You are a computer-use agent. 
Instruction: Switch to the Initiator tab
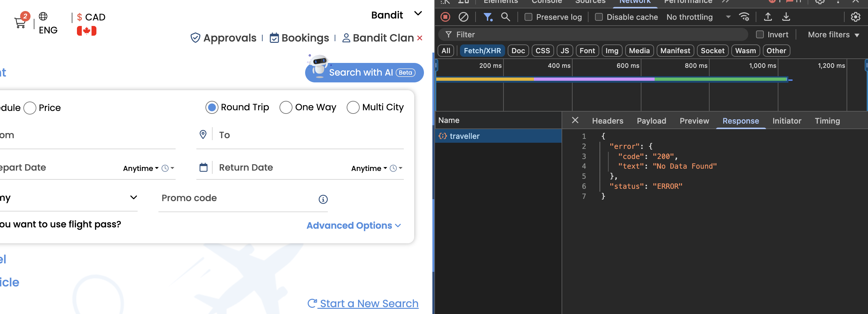(x=787, y=121)
